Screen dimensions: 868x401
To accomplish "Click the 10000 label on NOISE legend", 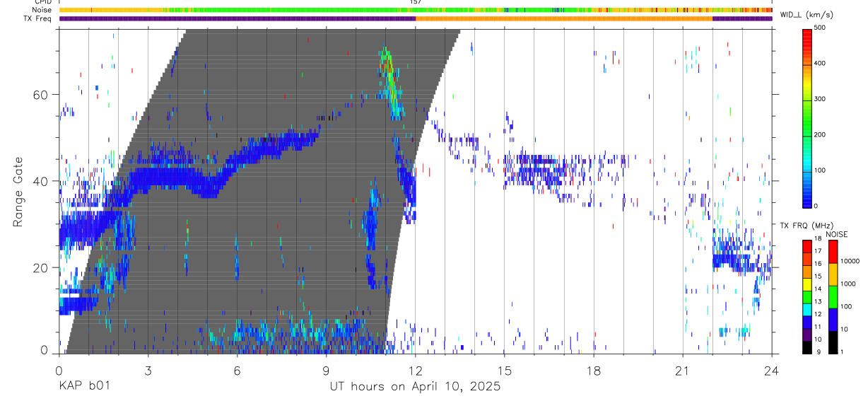I will pyautogui.click(x=850, y=262).
